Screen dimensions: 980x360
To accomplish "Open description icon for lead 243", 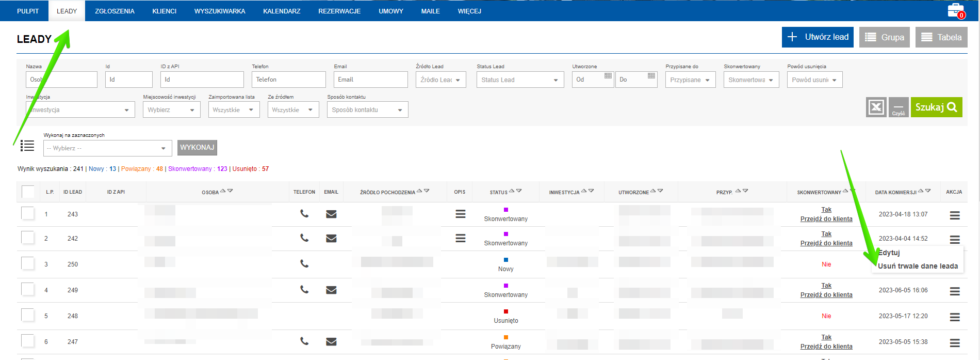I will 461,214.
